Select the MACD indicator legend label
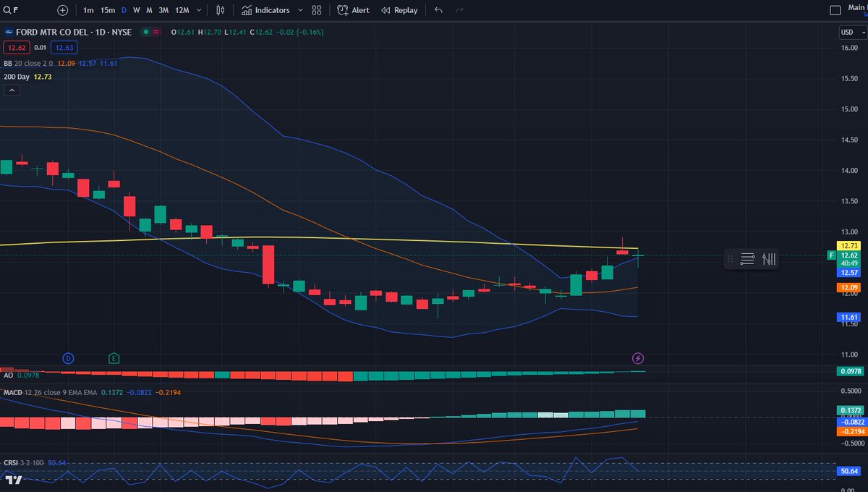Viewport: 868px width, 492px height. 14,391
